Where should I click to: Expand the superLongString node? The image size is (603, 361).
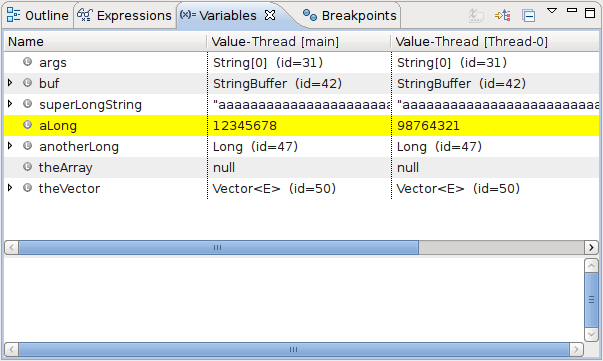(10, 103)
